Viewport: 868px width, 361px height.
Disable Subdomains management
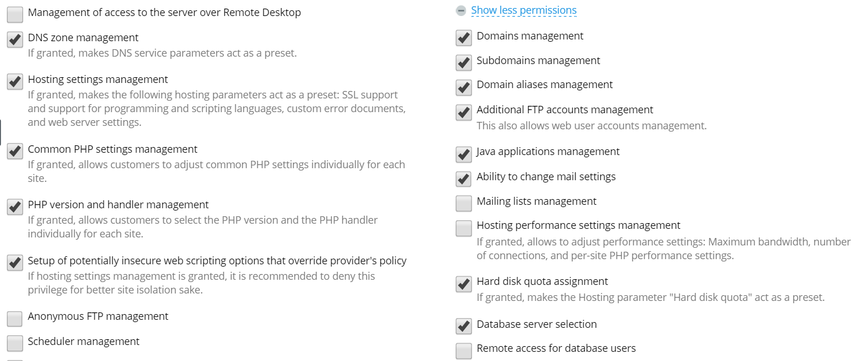click(463, 62)
